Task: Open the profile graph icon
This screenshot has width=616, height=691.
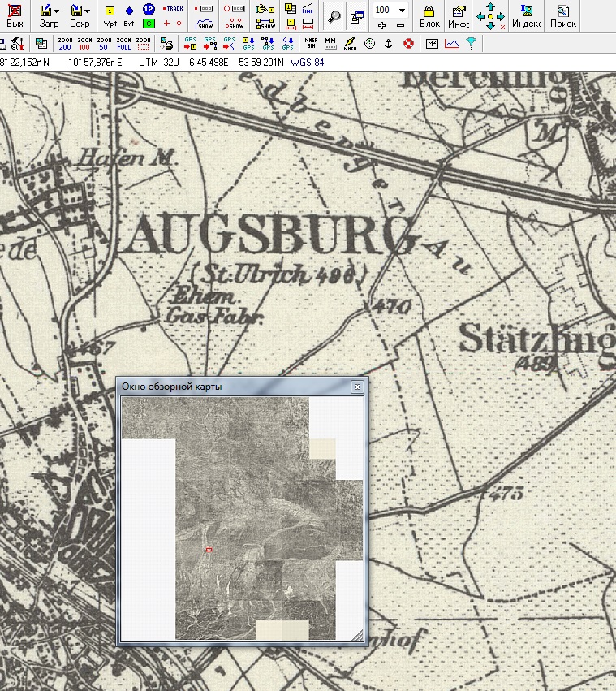Action: 451,42
